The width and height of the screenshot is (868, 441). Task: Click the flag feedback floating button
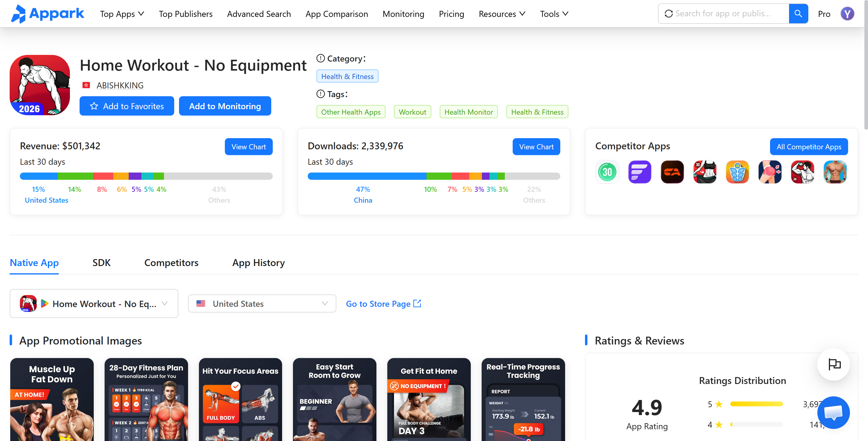(x=834, y=364)
